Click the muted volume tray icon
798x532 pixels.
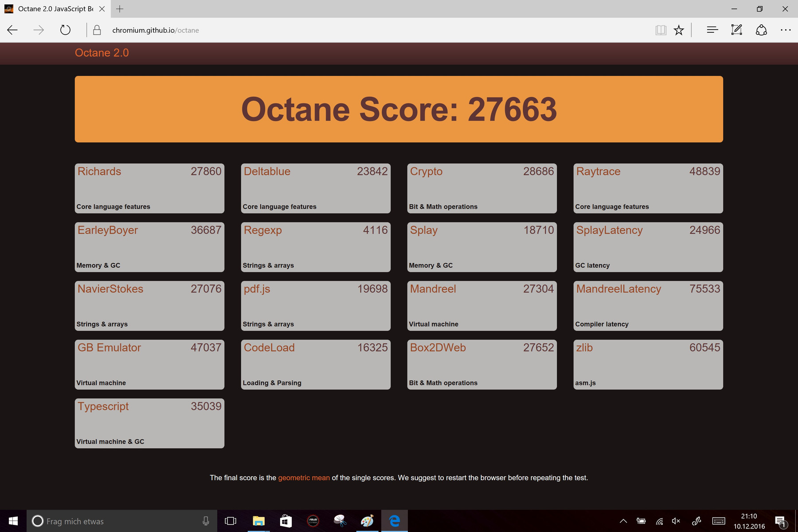tap(676, 521)
